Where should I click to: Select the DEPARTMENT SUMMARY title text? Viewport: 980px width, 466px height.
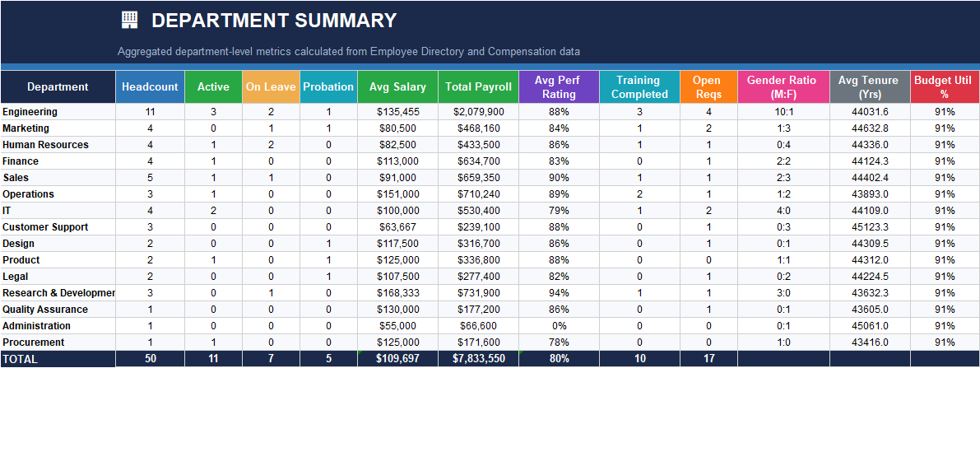(x=274, y=21)
